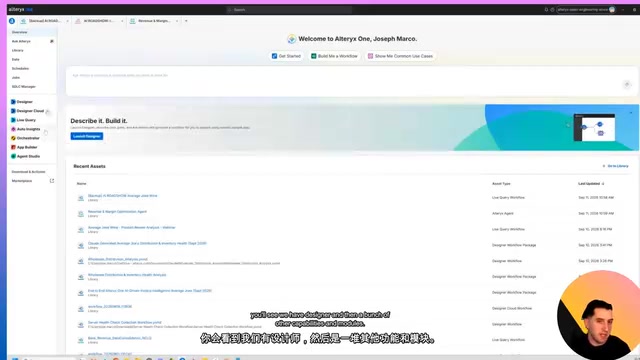640x360 pixels.
Task: Open the Live Query module icon
Action: 13,120
